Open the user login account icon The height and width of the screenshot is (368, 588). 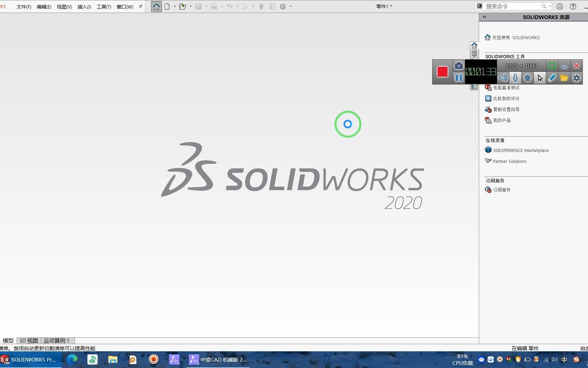click(560, 6)
